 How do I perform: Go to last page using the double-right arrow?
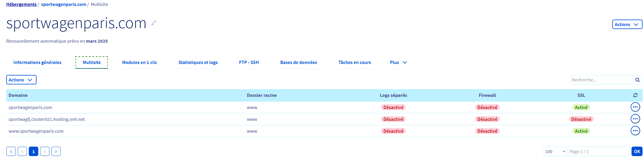tap(56, 152)
